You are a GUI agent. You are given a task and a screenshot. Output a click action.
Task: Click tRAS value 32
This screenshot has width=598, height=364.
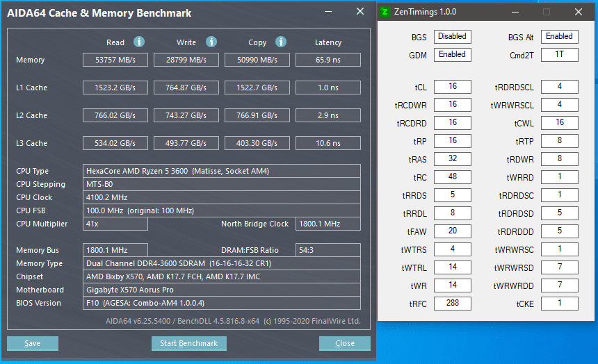[452, 158]
